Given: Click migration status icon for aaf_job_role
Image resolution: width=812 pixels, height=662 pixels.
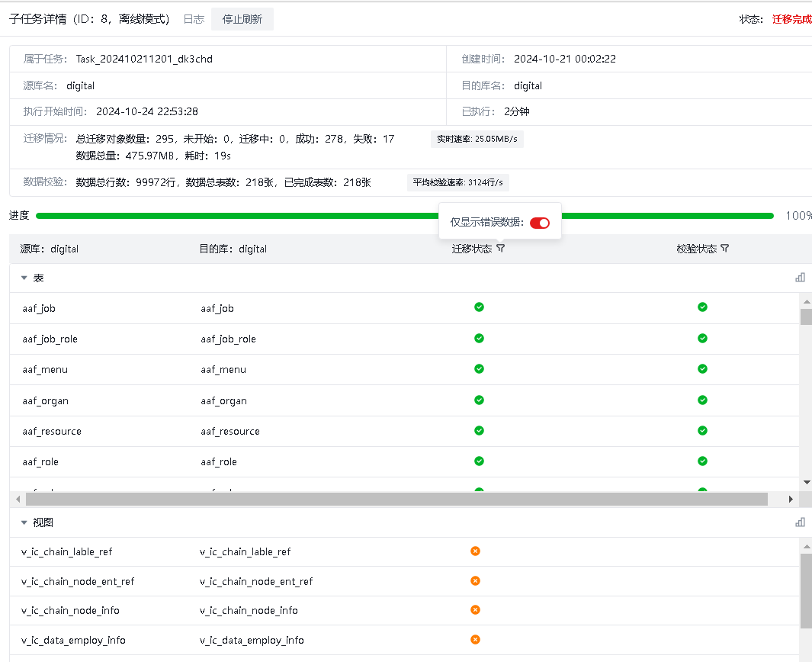Looking at the screenshot, I should [x=479, y=339].
